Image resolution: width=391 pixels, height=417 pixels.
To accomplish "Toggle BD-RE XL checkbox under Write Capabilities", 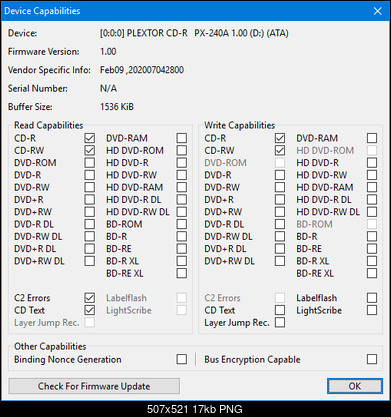I will tap(372, 273).
